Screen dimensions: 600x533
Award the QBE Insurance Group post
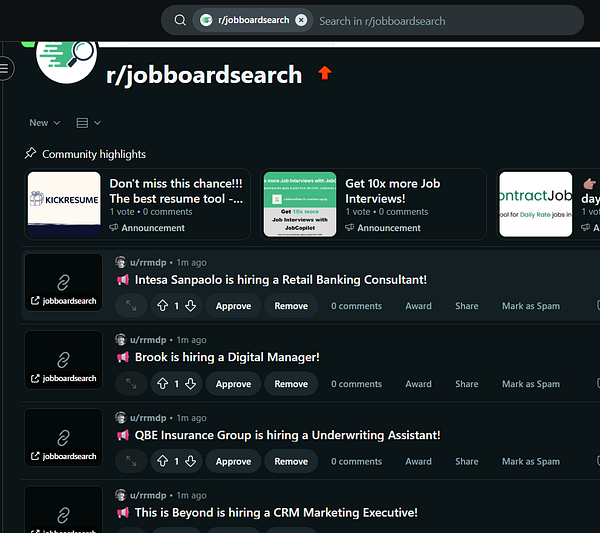(x=418, y=461)
